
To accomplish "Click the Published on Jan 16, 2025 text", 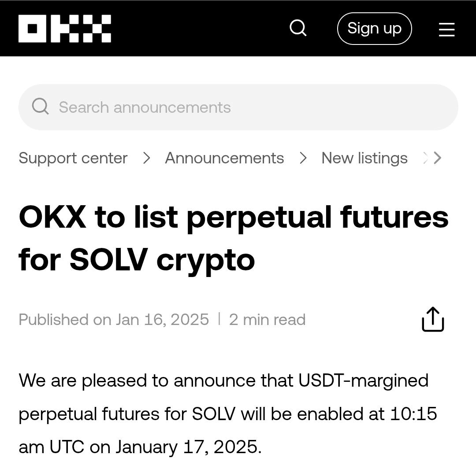I will [114, 319].
